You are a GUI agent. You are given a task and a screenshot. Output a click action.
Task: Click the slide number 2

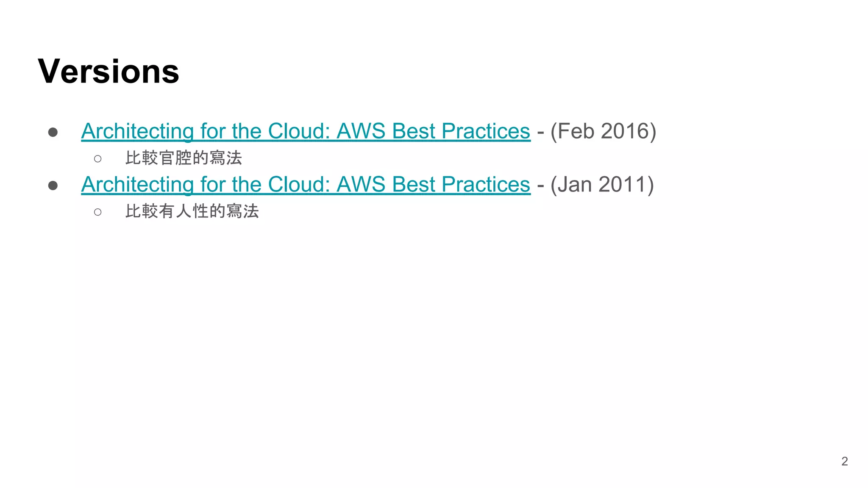pos(844,461)
